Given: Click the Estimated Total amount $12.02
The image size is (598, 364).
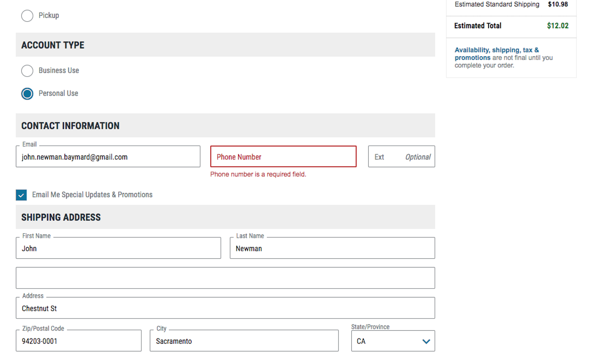Looking at the screenshot, I should [557, 26].
